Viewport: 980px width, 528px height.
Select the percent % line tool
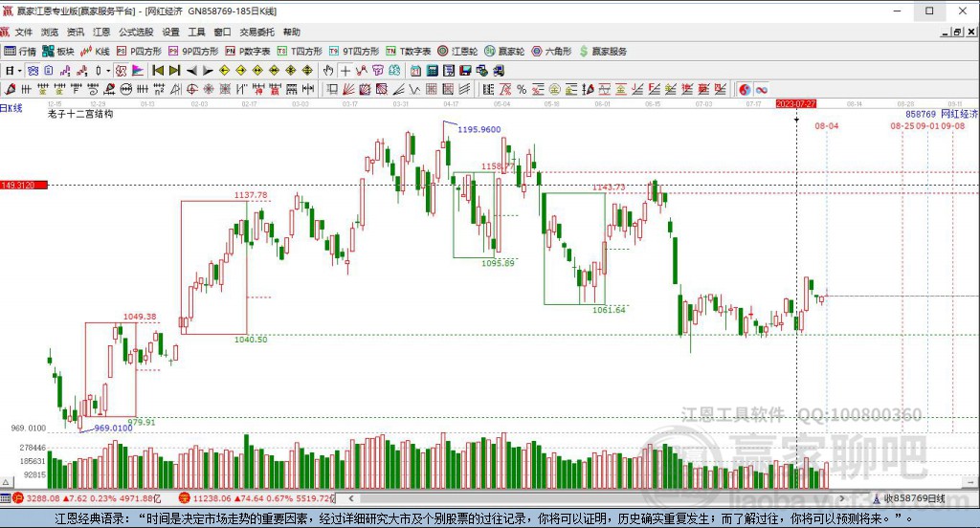(522, 90)
